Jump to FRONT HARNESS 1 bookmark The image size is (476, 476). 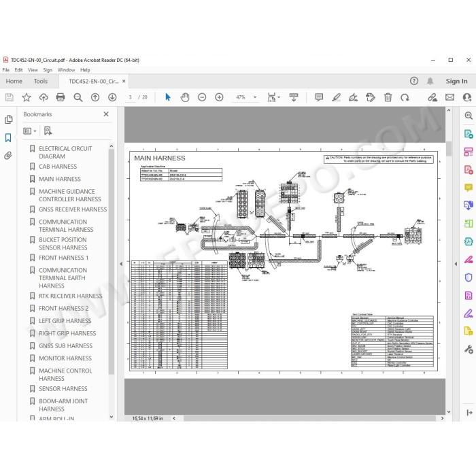click(x=63, y=258)
